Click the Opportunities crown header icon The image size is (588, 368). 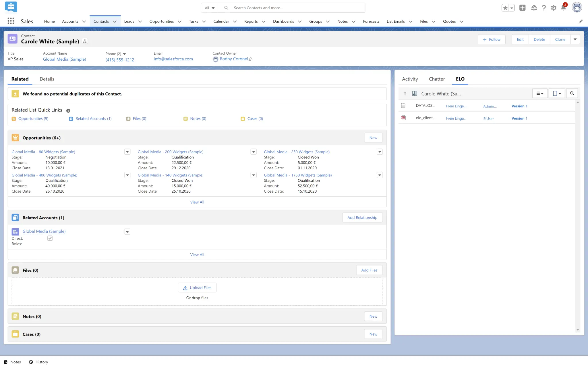(15, 138)
